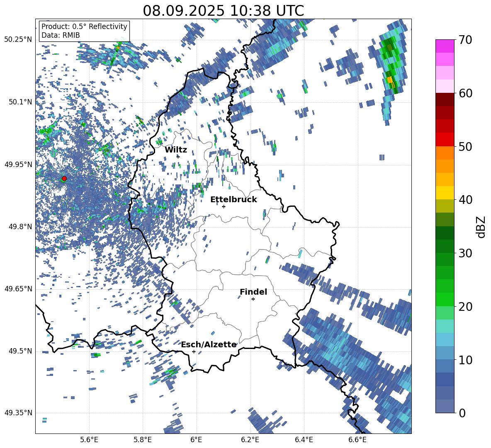Click the red radar location dot
The height and width of the screenshot is (448, 491).
[64, 179]
